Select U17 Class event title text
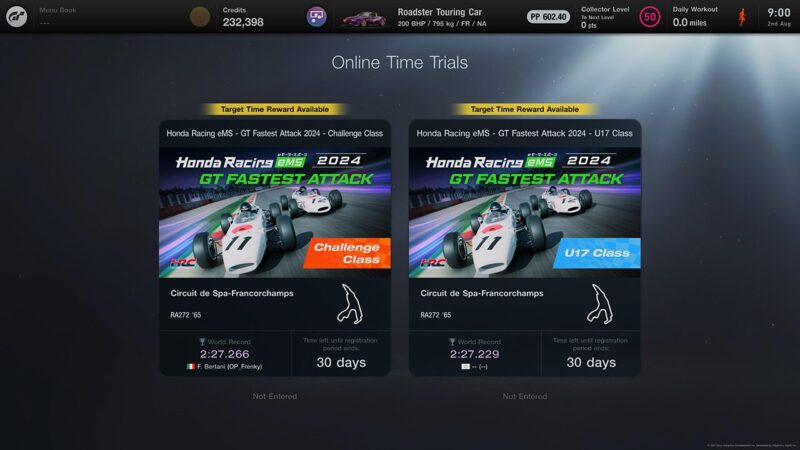This screenshot has height=450, width=800. tap(524, 133)
